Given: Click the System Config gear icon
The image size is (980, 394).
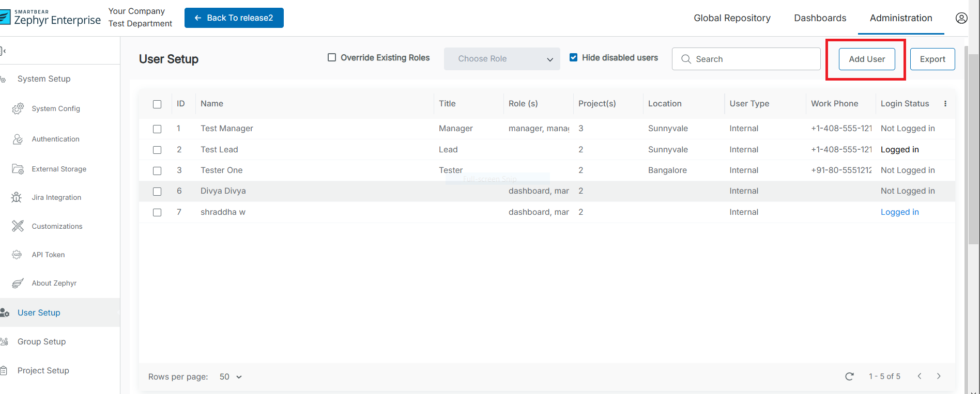Looking at the screenshot, I should (x=18, y=108).
